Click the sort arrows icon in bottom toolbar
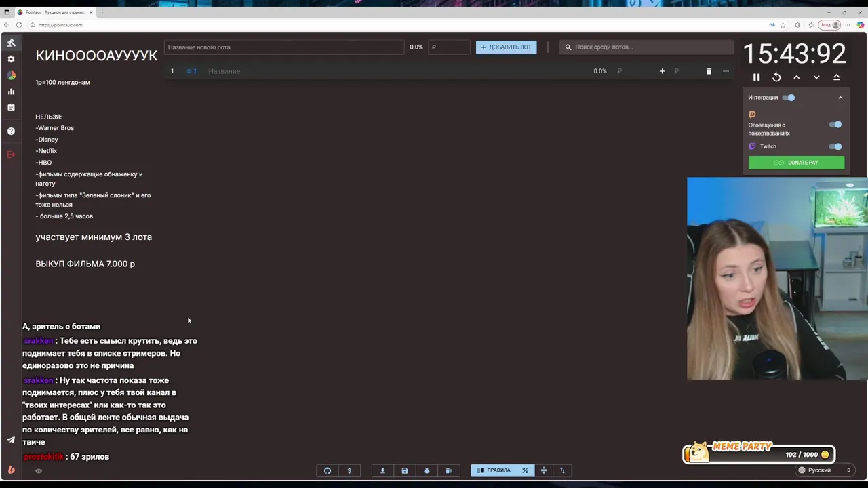 coord(562,470)
